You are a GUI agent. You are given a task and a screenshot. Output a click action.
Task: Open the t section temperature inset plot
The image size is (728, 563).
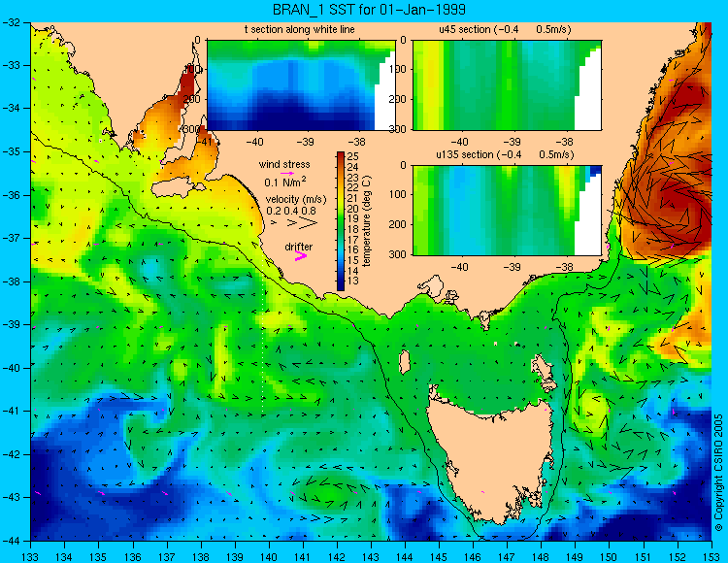301,85
